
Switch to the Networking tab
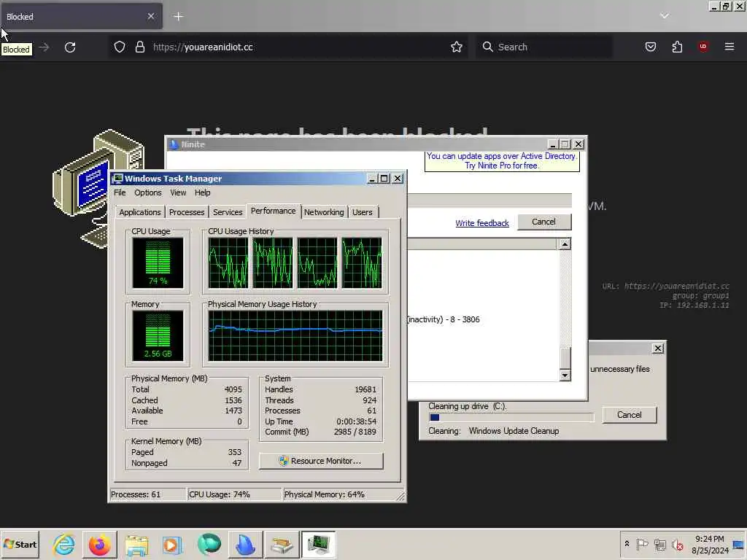(x=323, y=212)
